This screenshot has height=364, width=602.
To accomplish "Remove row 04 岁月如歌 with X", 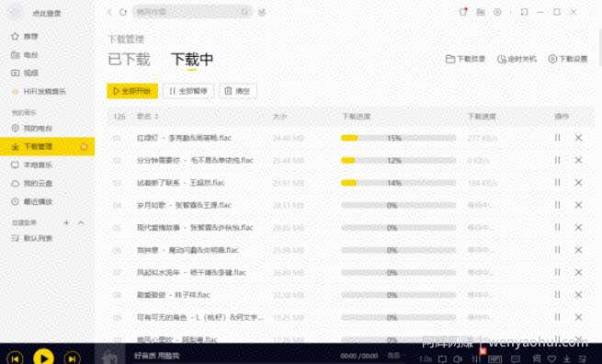I will [579, 205].
